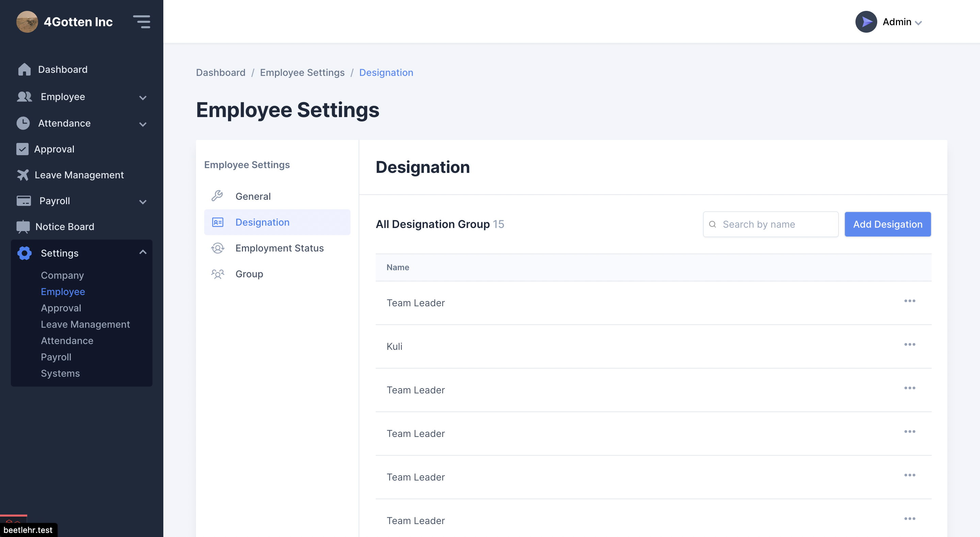Click the Add Desigation button

[x=887, y=224]
